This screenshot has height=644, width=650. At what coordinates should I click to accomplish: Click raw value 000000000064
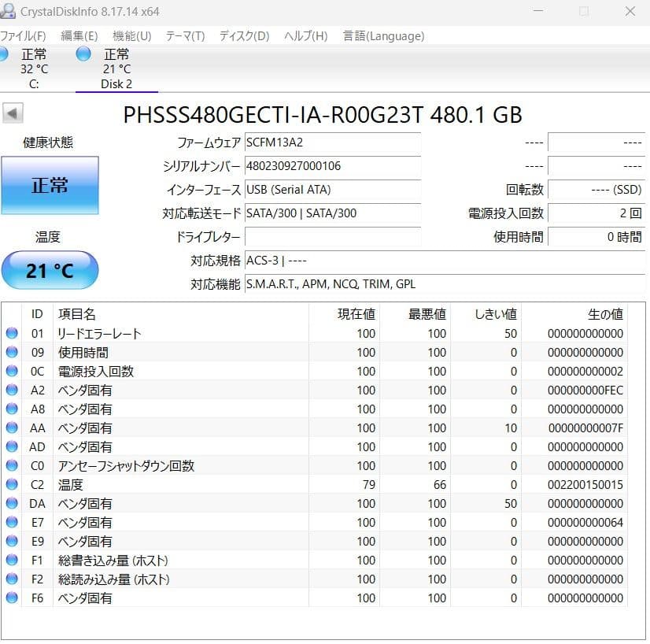tap(585, 523)
